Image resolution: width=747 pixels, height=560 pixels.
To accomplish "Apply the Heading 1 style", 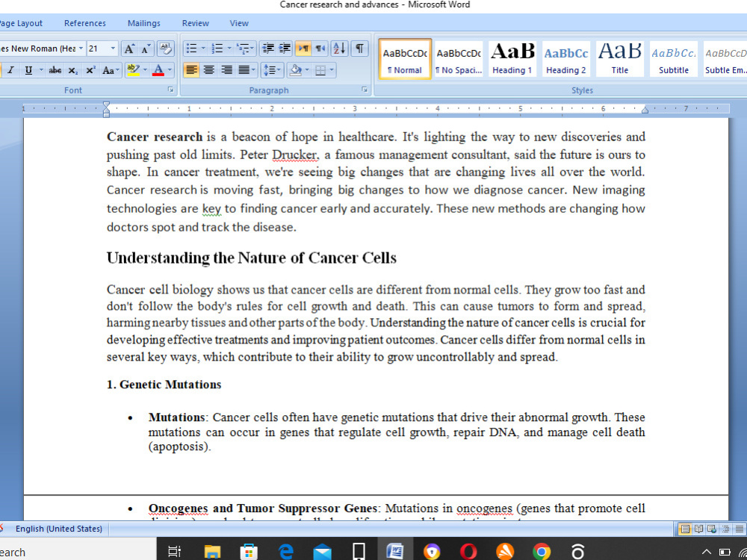I will 512,59.
